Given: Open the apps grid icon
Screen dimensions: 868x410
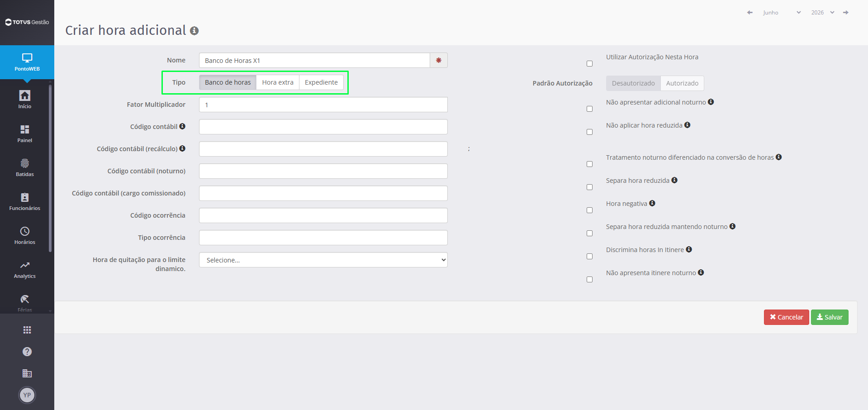Looking at the screenshot, I should pos(27,330).
